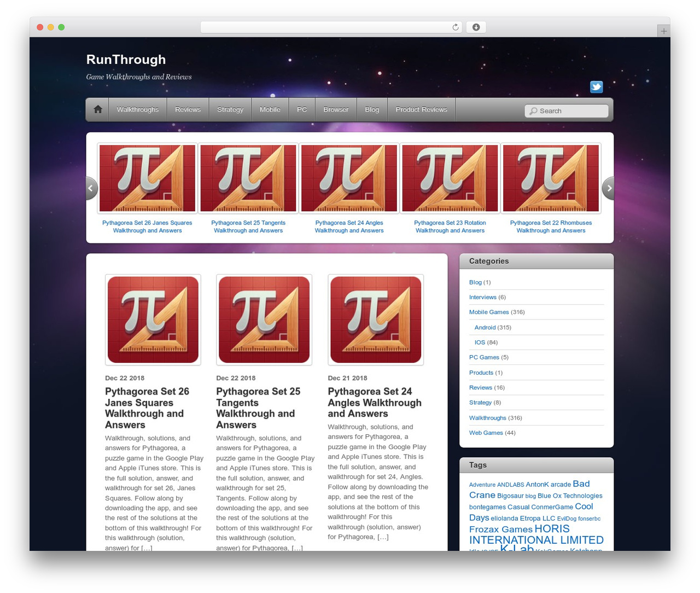This screenshot has width=700, height=593.
Task: Open carousel thumbnail for Set 22 Rhombuses
Action: click(x=551, y=178)
